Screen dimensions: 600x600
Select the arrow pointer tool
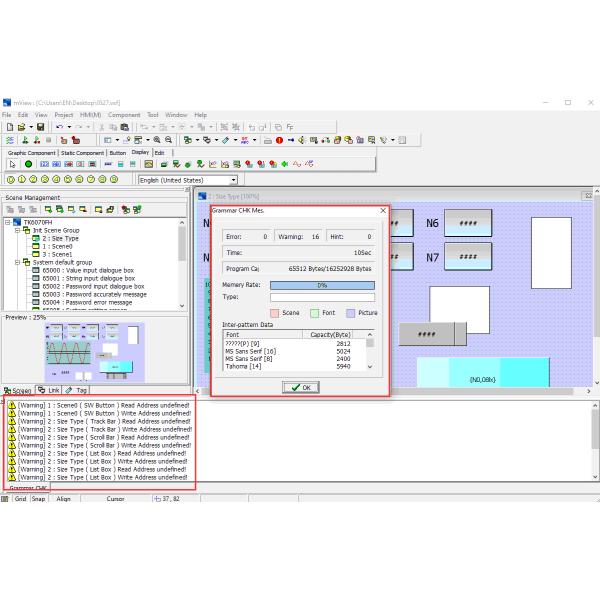(x=12, y=164)
